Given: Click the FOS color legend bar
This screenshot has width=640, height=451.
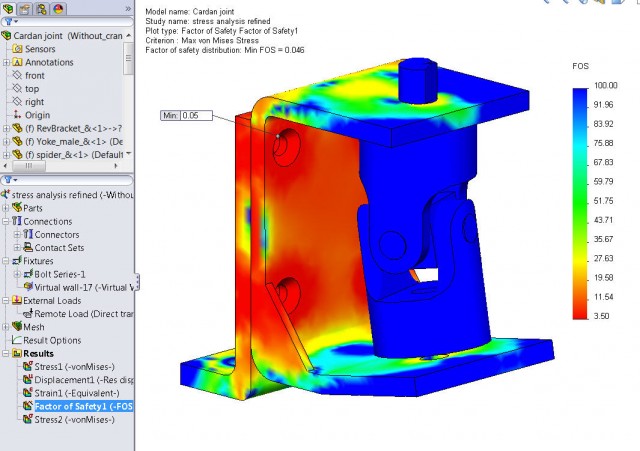Looking at the screenshot, I should 580,204.
